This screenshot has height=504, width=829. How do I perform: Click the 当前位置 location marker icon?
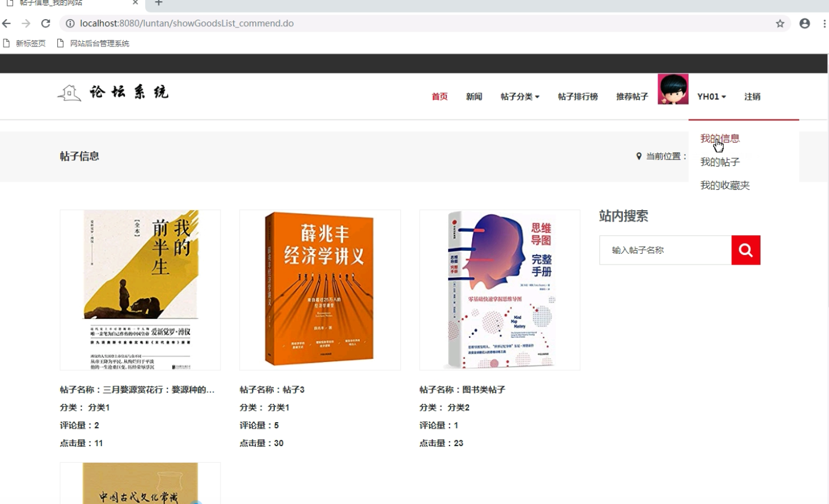[x=639, y=156]
